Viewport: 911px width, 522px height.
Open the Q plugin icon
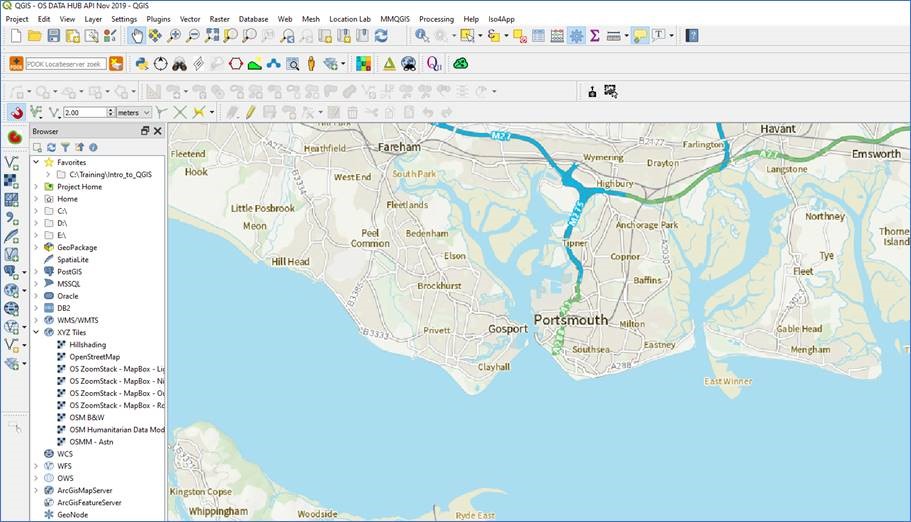coord(434,63)
